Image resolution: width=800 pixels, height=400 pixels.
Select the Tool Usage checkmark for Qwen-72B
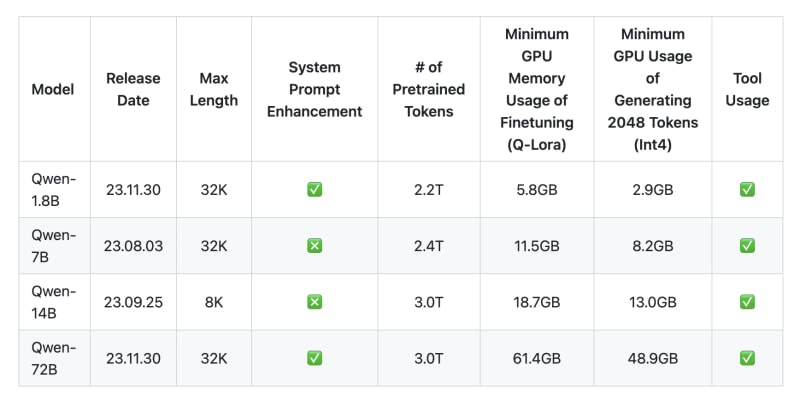point(747,358)
